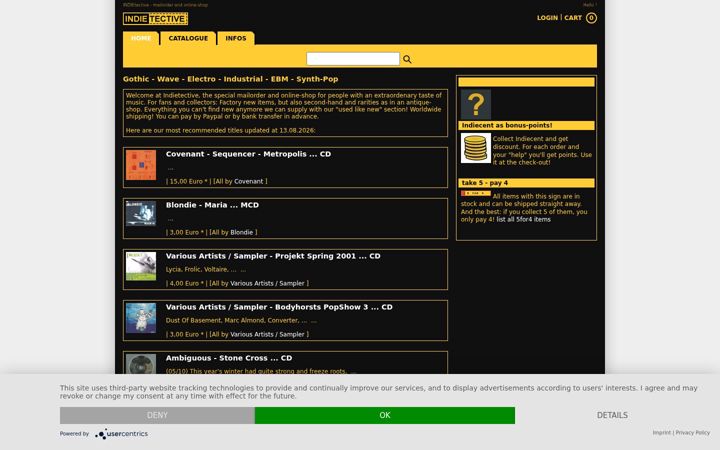
Task: Click the Ambiguous Stone Cross cover thumbnail
Action: 141,364
